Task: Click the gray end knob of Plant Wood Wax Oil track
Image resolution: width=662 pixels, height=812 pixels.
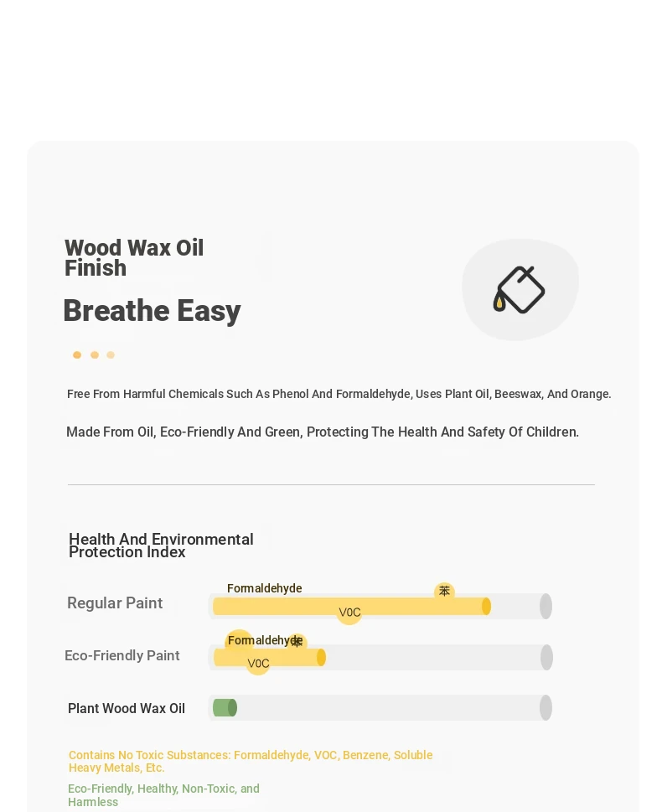Action: click(546, 707)
